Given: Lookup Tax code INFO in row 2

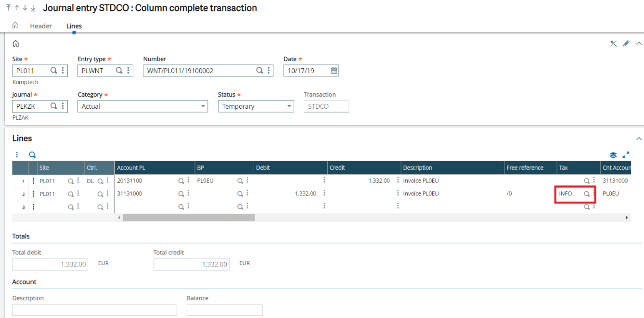Looking at the screenshot, I should pos(587,194).
